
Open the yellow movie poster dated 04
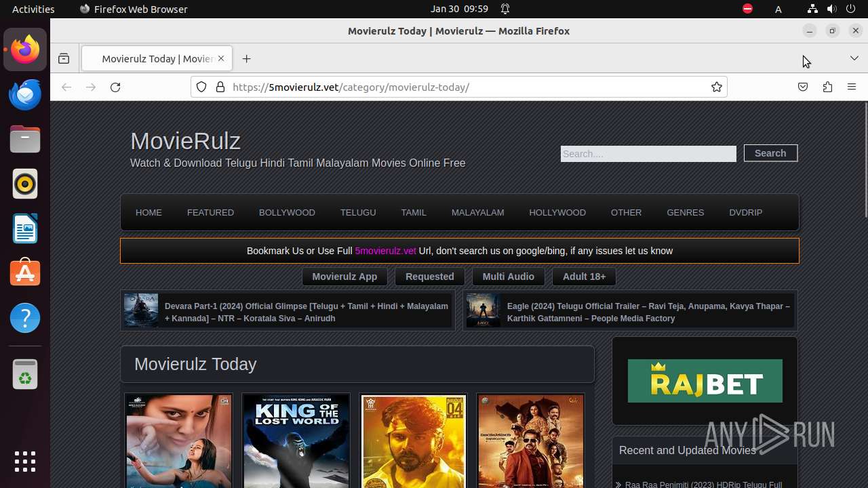414,441
